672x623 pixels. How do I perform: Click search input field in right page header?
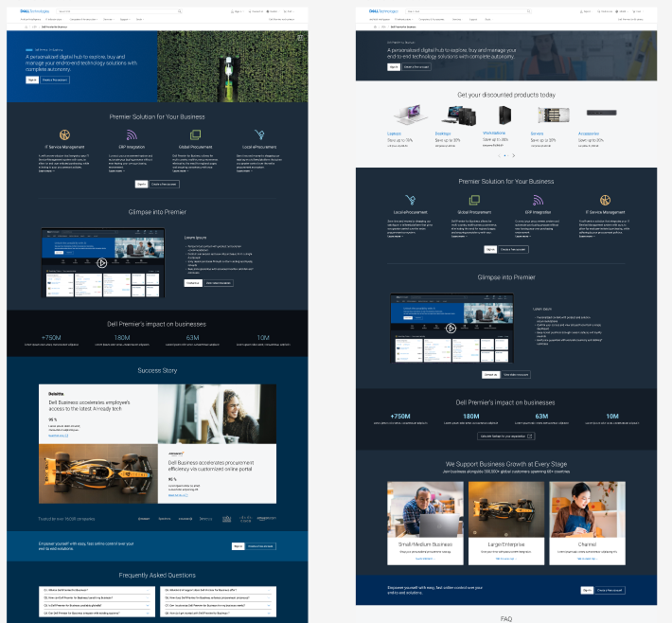click(x=469, y=11)
